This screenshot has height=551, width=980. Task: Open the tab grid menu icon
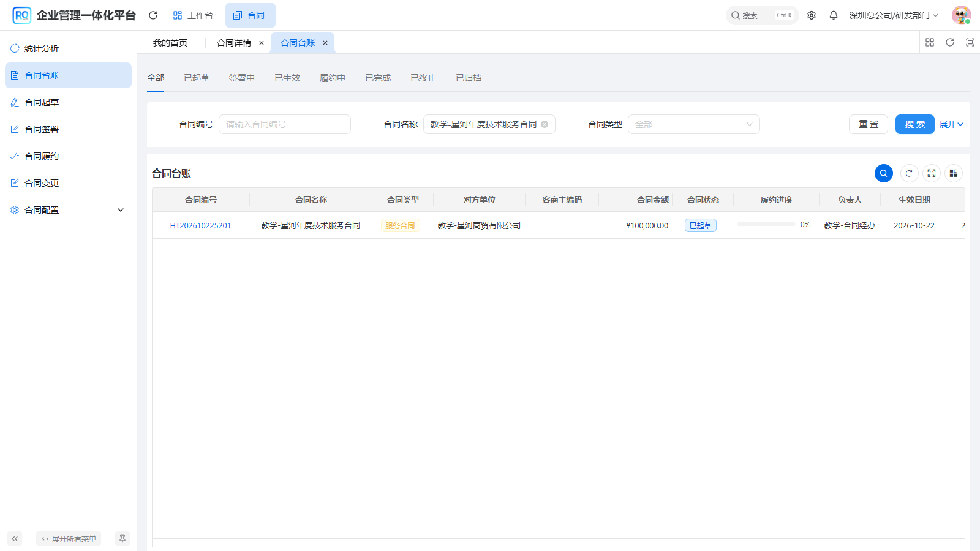(x=930, y=42)
